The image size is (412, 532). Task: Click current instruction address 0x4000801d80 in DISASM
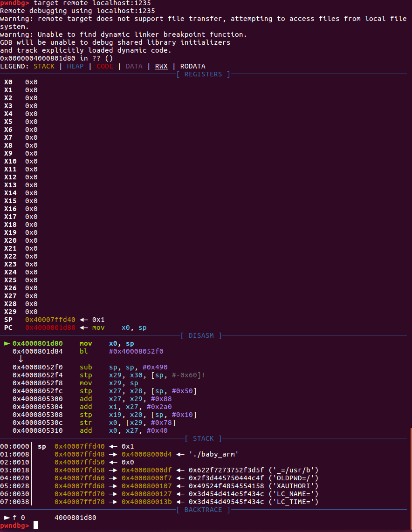click(38, 343)
